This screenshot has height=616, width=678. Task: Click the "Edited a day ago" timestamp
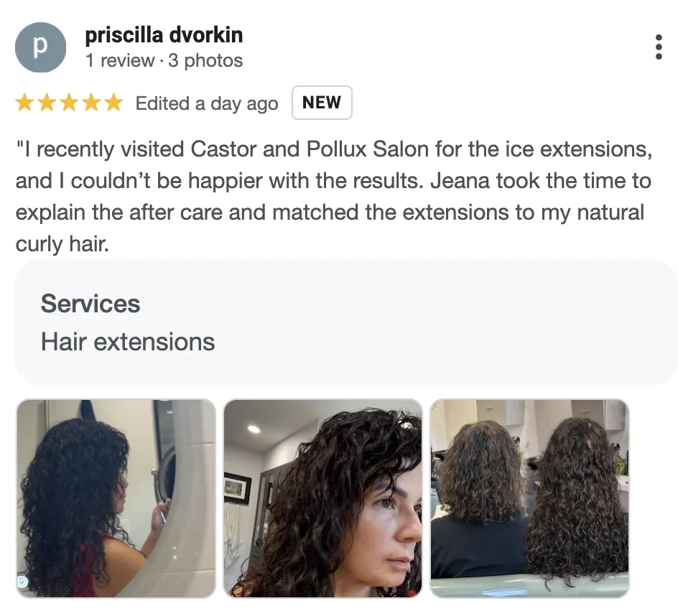point(207,104)
